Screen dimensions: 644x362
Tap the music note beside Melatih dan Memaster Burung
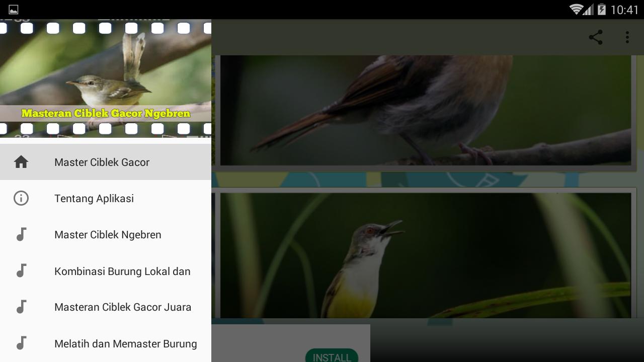[x=21, y=343]
